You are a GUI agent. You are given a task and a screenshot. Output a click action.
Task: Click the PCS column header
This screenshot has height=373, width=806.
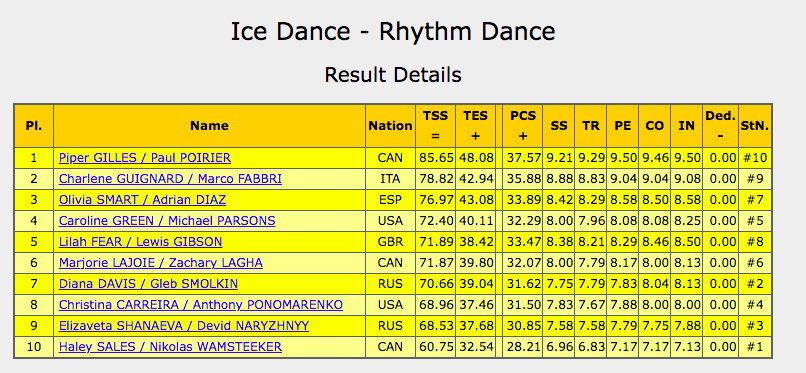tap(523, 126)
